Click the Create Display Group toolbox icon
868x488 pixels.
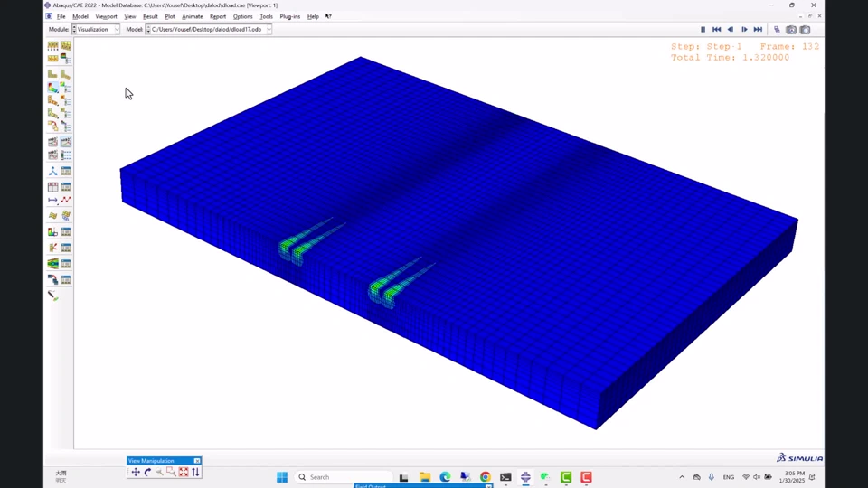(x=52, y=232)
